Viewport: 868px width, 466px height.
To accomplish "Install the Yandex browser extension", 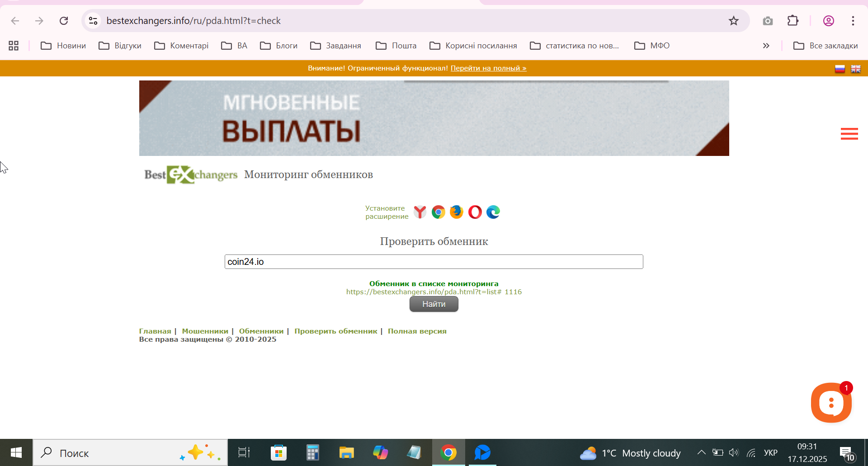I will pyautogui.click(x=420, y=212).
